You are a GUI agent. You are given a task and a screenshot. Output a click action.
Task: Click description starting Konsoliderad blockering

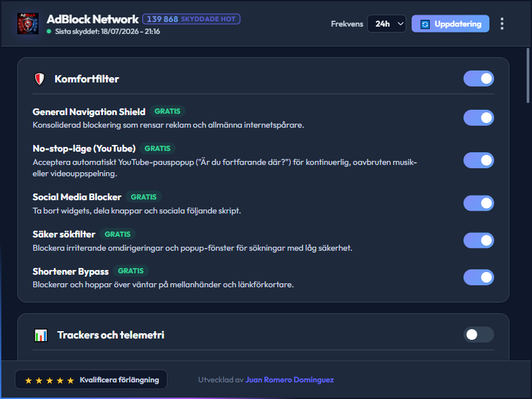pyautogui.click(x=168, y=125)
